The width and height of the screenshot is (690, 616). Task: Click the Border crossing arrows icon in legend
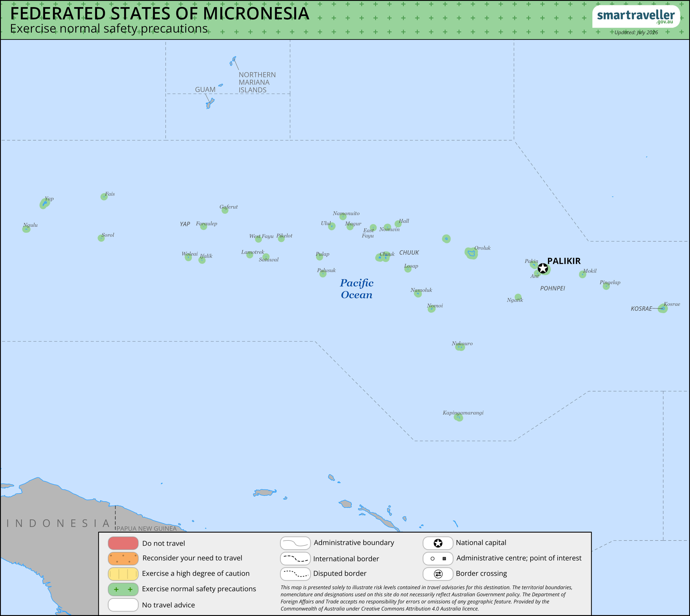tap(438, 574)
